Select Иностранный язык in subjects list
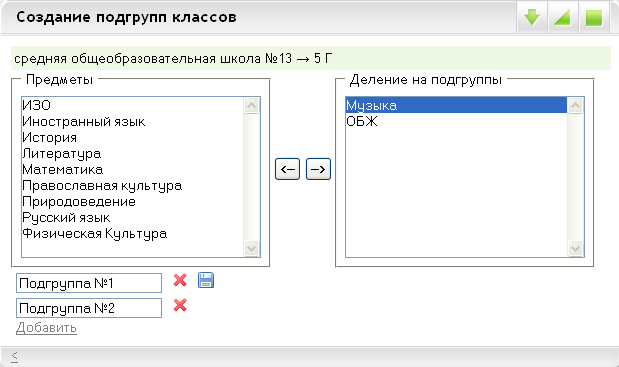 point(133,122)
